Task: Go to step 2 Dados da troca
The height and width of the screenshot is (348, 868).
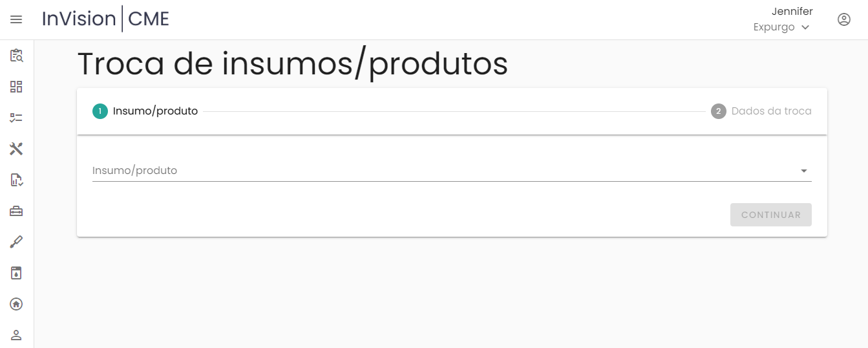Action: coord(761,111)
